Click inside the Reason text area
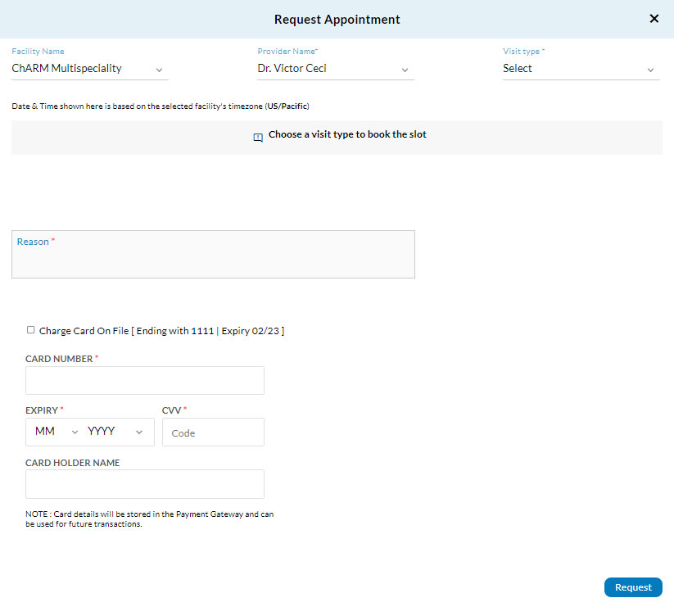674x616 pixels. click(x=213, y=258)
